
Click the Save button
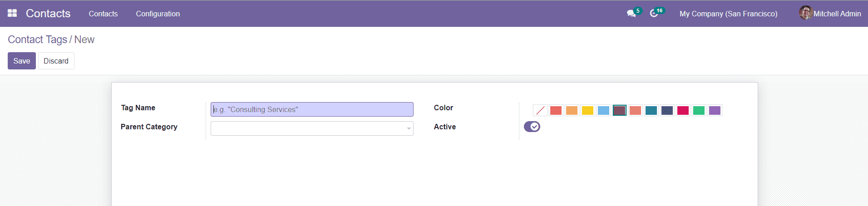21,61
